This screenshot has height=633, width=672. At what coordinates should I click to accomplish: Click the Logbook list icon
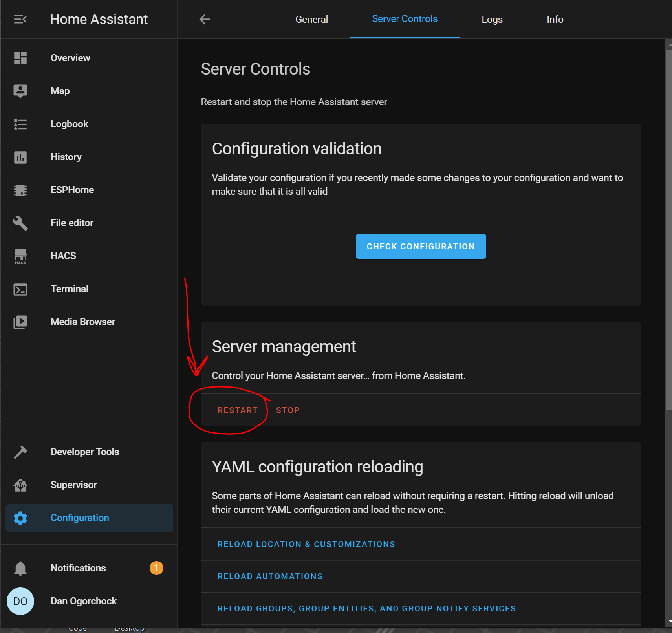20,124
